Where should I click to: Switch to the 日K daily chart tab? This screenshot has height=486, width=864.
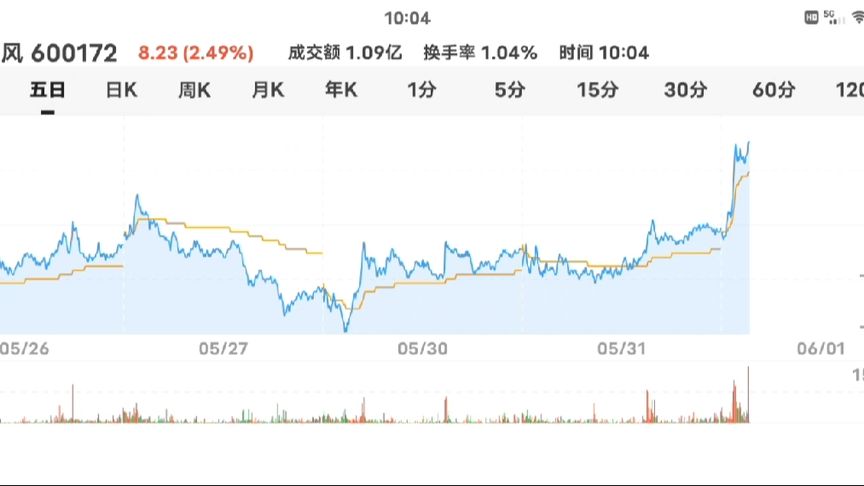pyautogui.click(x=121, y=90)
